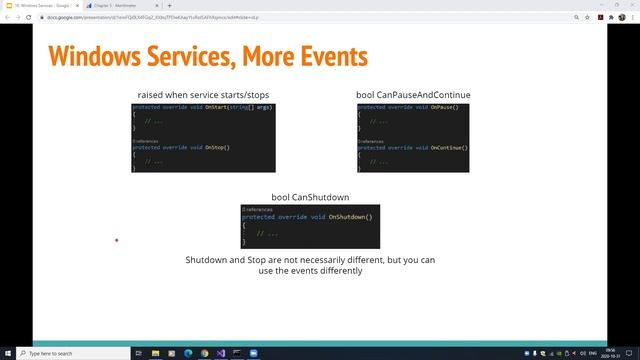Click the speaker volume tray icon
The height and width of the screenshot is (360, 640).
point(582,353)
